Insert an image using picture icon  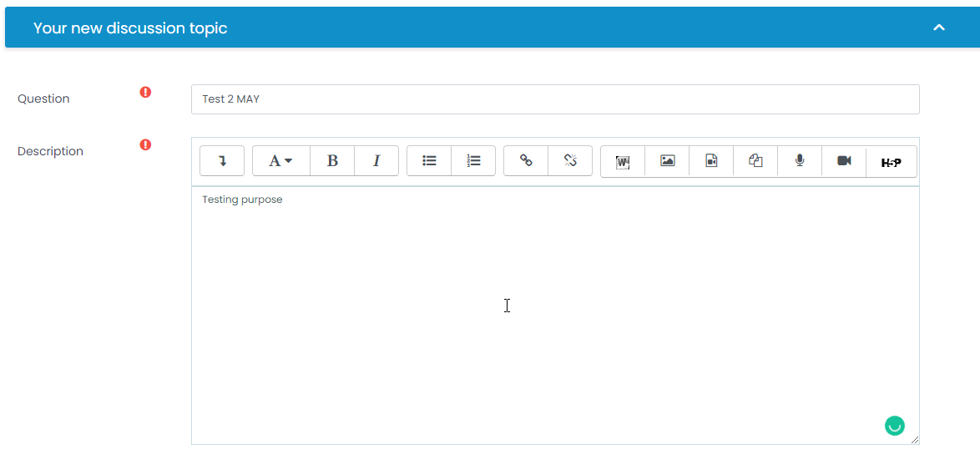667,161
